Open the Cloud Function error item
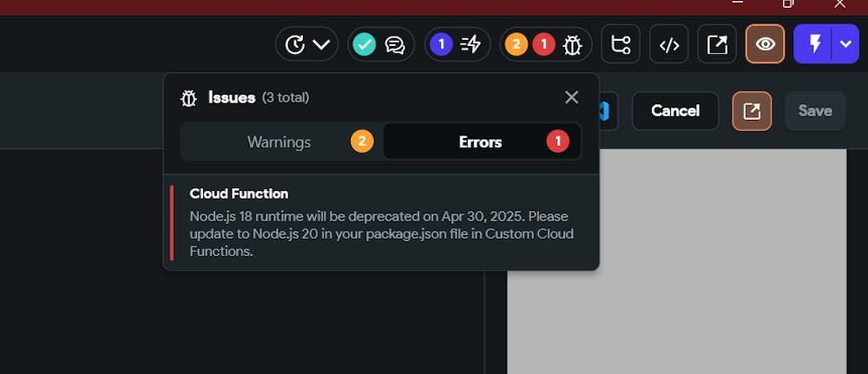Viewport: 868px width, 374px height. [x=382, y=222]
